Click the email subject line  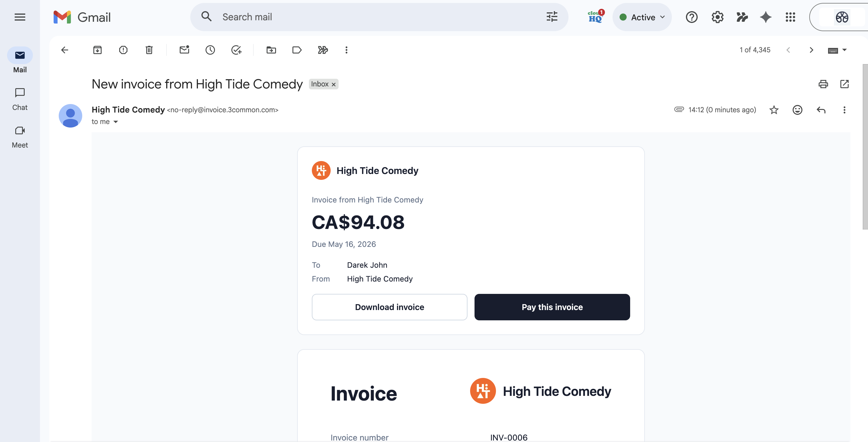click(x=197, y=84)
